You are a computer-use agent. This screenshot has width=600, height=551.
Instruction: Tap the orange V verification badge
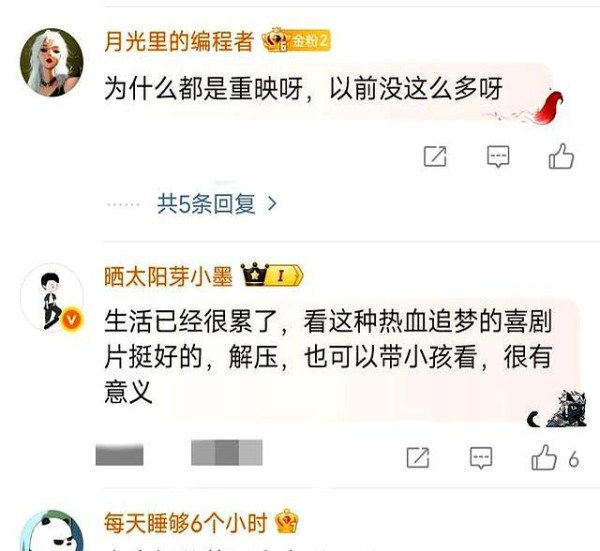pos(72,319)
